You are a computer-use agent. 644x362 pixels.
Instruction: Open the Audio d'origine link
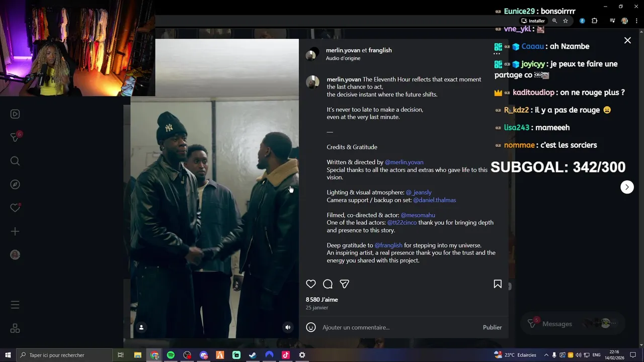point(343,58)
